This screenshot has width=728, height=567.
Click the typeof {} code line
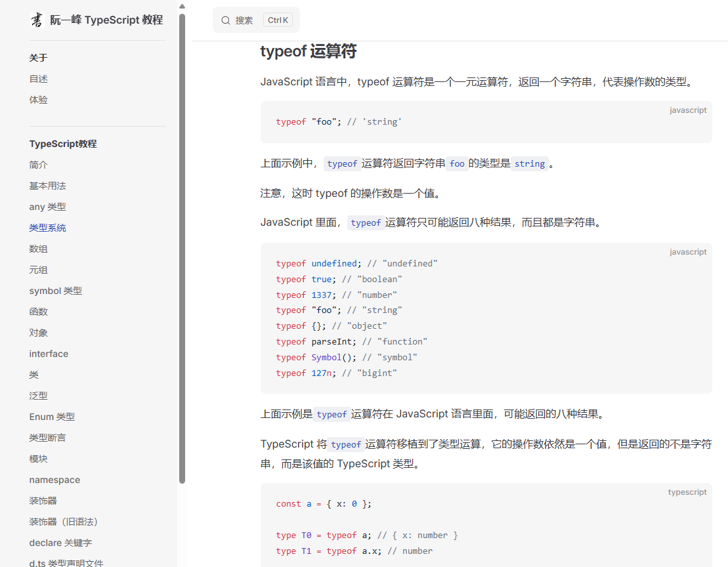pyautogui.click(x=332, y=325)
